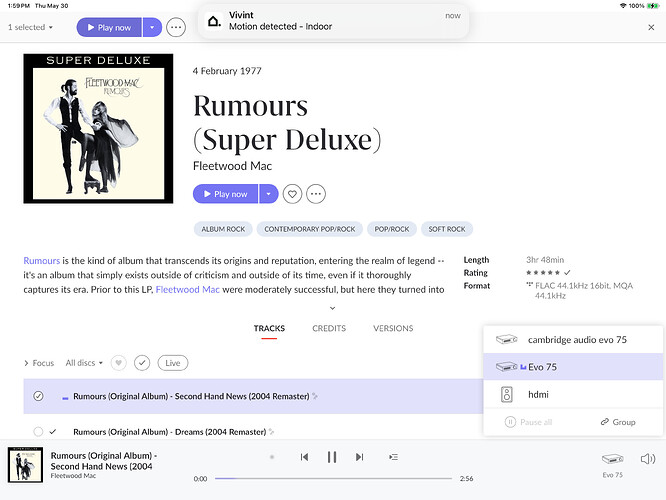This screenshot has height=500, width=666.
Task: Pause playback in the footer
Action: (332, 457)
